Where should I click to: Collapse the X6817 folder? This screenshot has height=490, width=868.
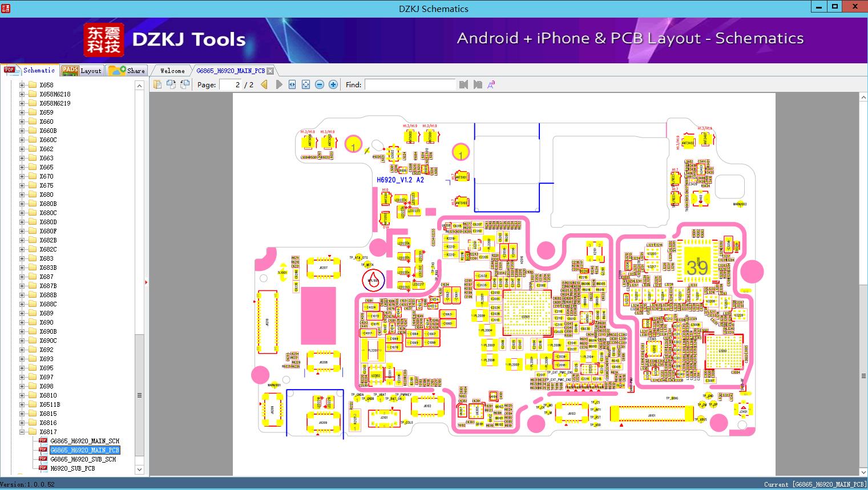point(22,432)
